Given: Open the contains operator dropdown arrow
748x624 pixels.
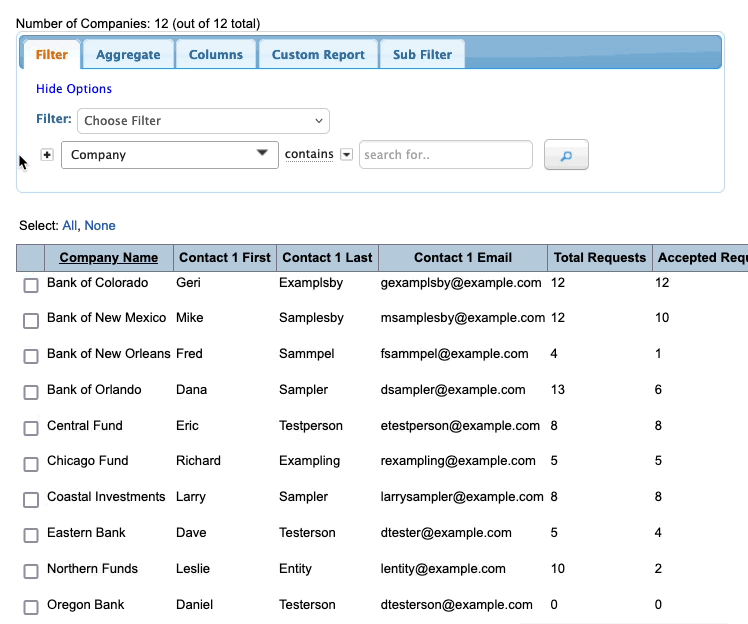Looking at the screenshot, I should point(346,155).
